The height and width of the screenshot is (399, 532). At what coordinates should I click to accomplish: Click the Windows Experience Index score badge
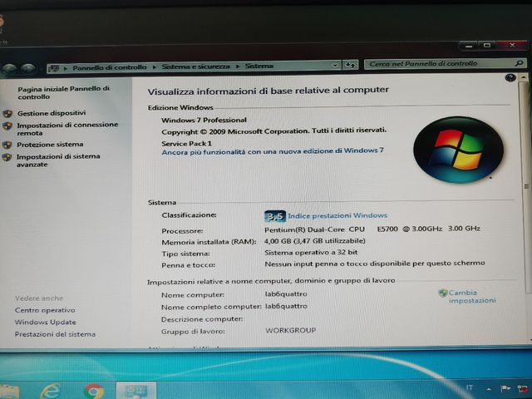[x=274, y=216]
